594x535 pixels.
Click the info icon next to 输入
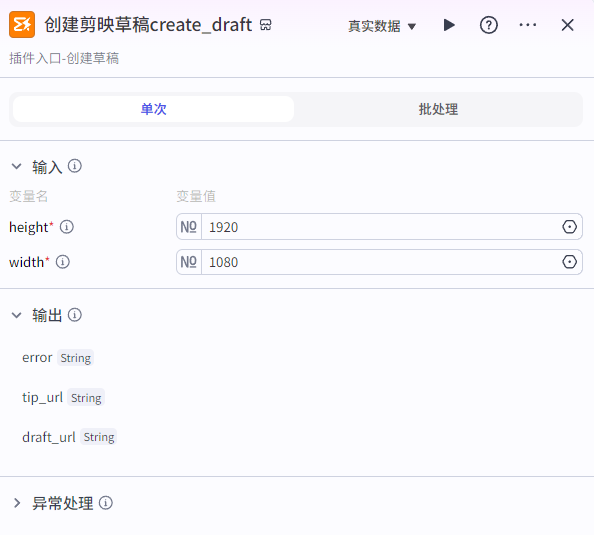tap(75, 166)
